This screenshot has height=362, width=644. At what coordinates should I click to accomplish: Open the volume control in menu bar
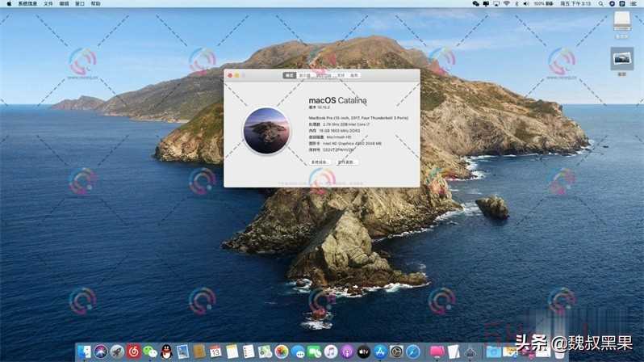click(526, 3)
